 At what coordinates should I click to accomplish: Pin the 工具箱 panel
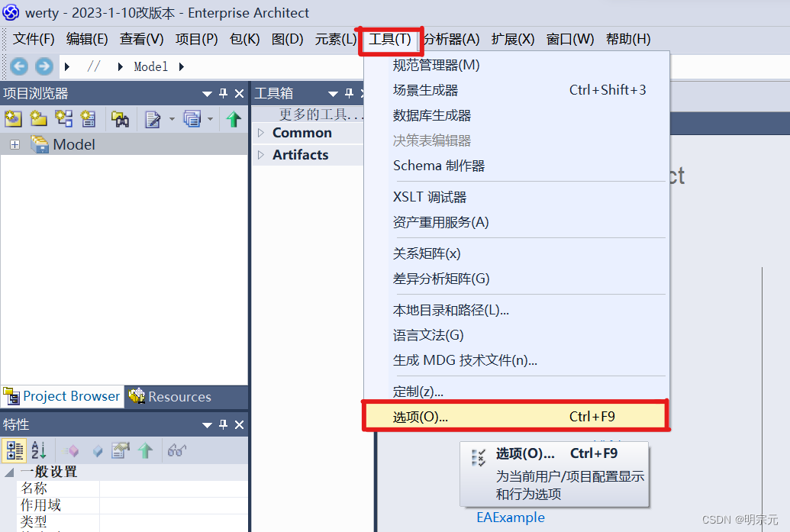349,93
